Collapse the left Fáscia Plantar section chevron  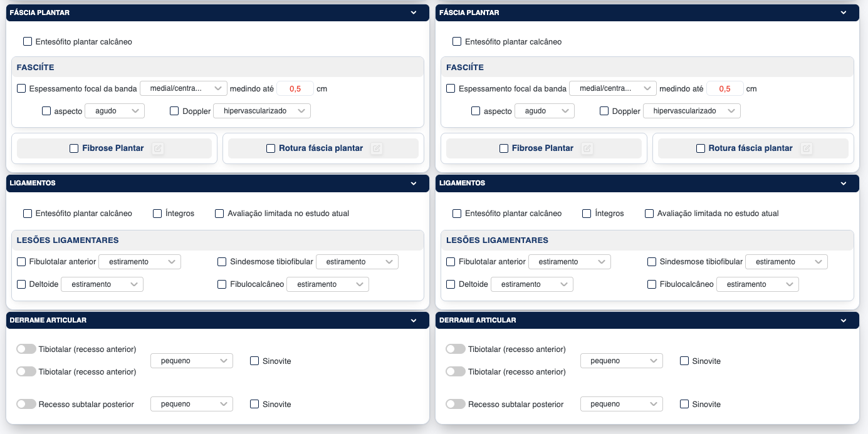tap(414, 13)
